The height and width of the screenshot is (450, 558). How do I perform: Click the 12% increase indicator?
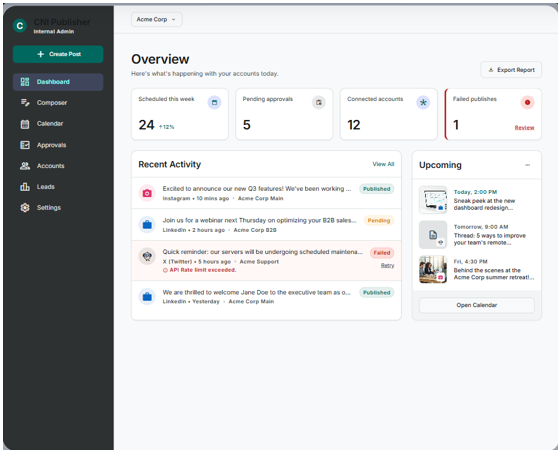(x=167, y=127)
